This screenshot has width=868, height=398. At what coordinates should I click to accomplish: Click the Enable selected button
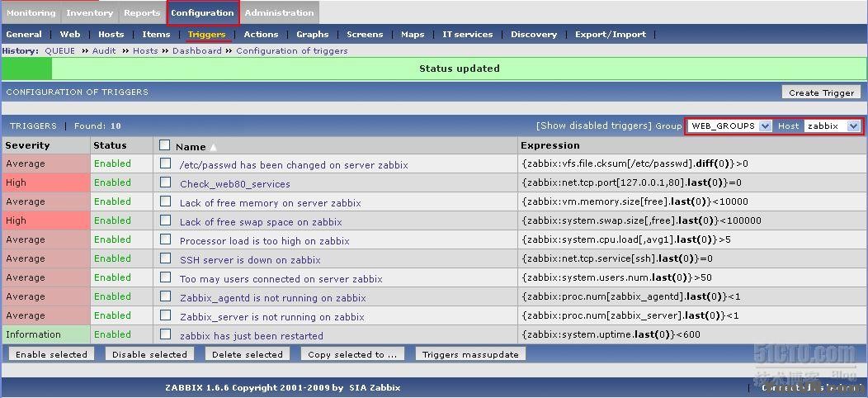tap(51, 354)
